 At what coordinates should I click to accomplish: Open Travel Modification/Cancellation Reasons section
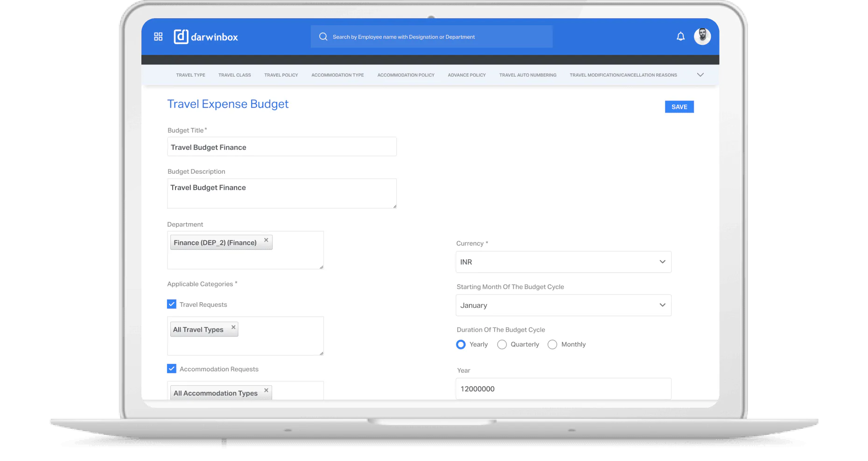(x=623, y=75)
